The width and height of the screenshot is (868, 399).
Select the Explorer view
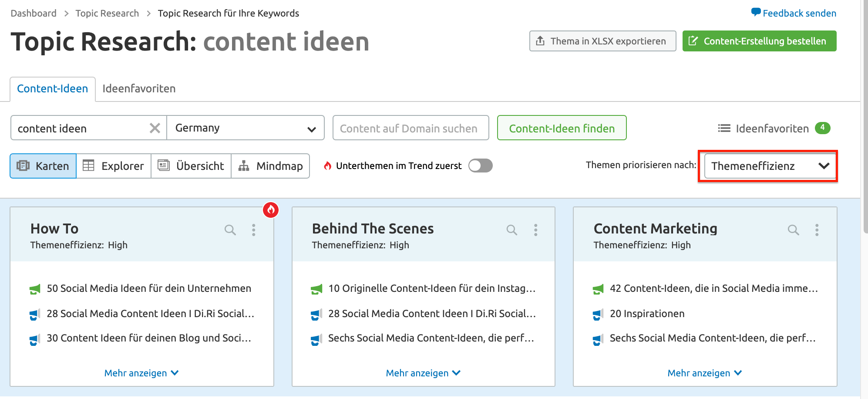(114, 166)
